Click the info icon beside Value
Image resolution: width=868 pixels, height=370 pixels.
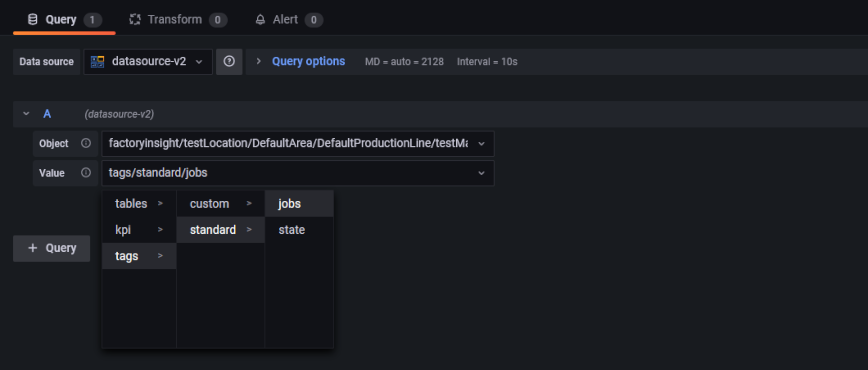[86, 173]
